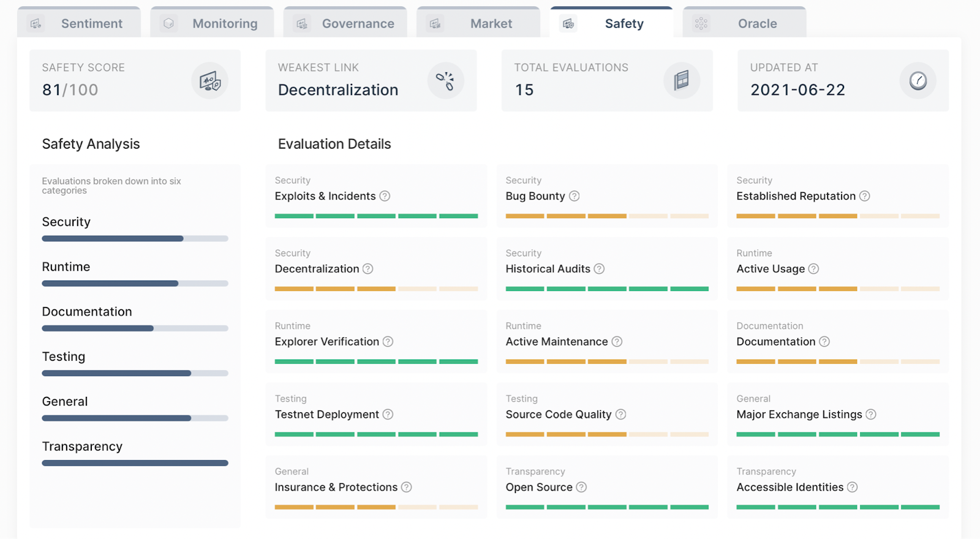Switch to the Sentiment tab

pos(80,23)
